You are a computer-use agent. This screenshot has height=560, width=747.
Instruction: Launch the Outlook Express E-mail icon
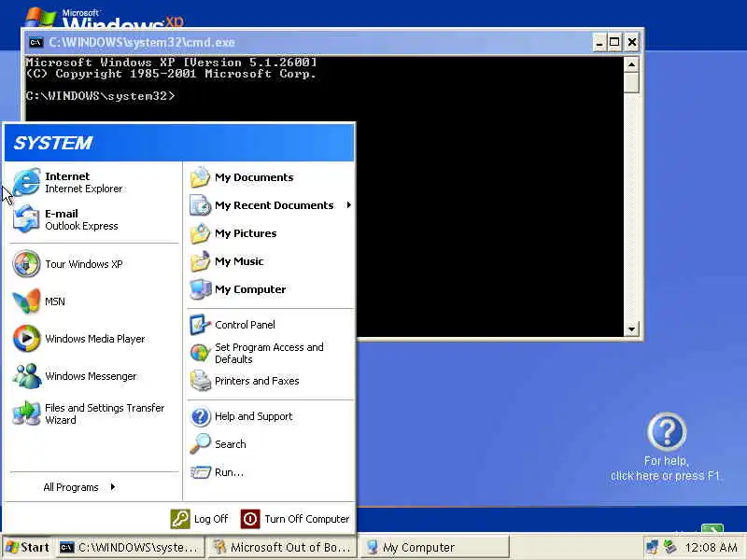pos(26,219)
